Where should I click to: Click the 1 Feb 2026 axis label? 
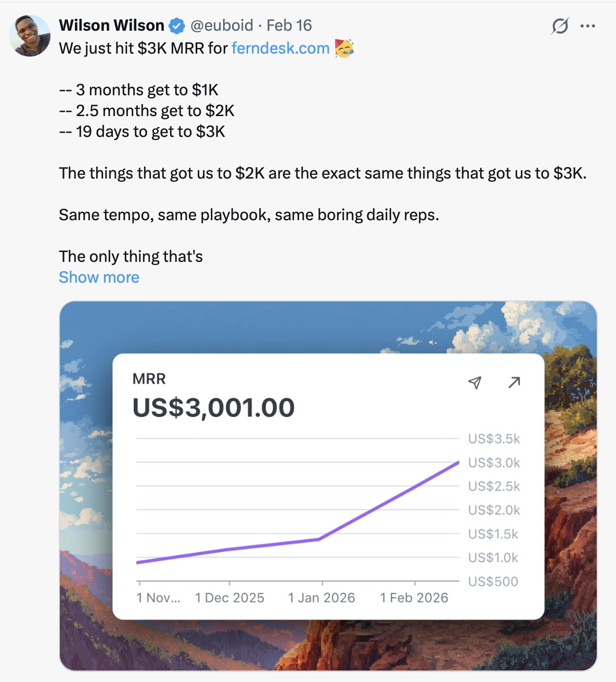[x=414, y=598]
